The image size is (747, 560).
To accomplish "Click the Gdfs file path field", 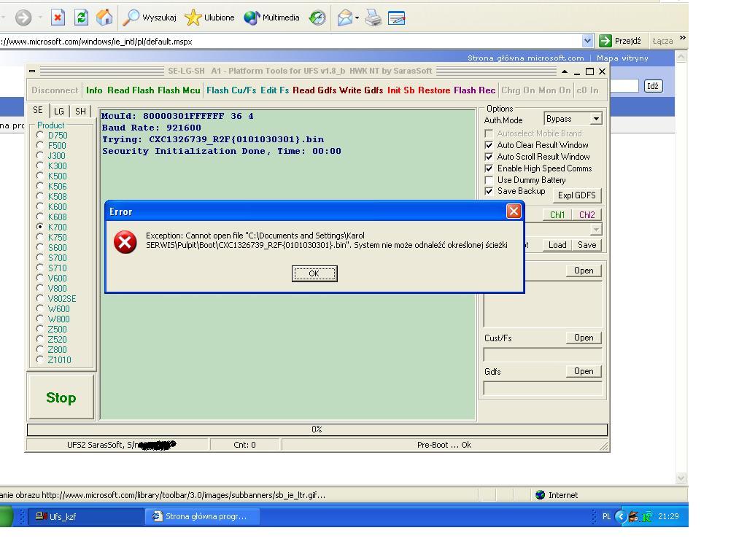I will click(x=543, y=388).
